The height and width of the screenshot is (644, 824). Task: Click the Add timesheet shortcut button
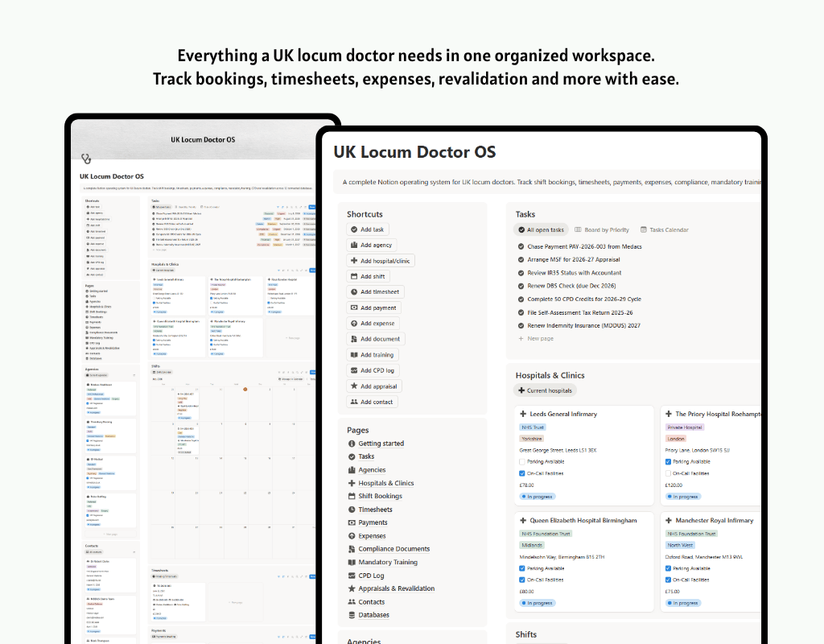pos(375,291)
